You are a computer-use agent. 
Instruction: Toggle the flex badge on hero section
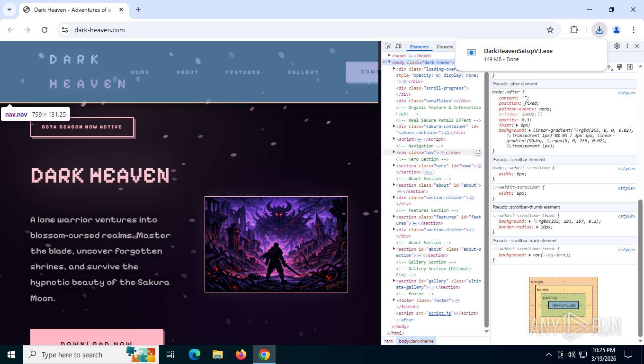(x=428, y=172)
